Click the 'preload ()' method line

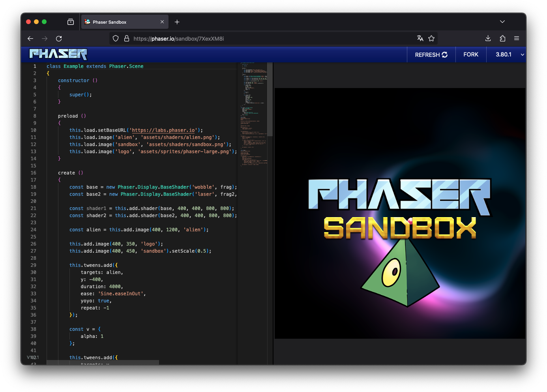pos(72,116)
